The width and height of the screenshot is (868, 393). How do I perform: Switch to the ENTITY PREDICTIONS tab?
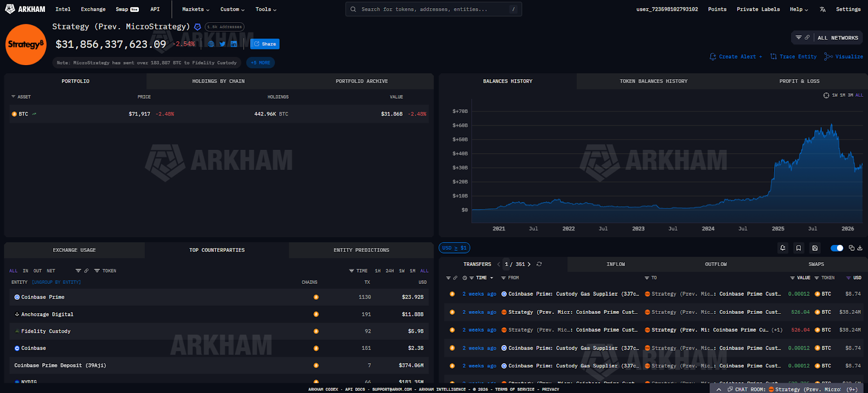coord(361,250)
